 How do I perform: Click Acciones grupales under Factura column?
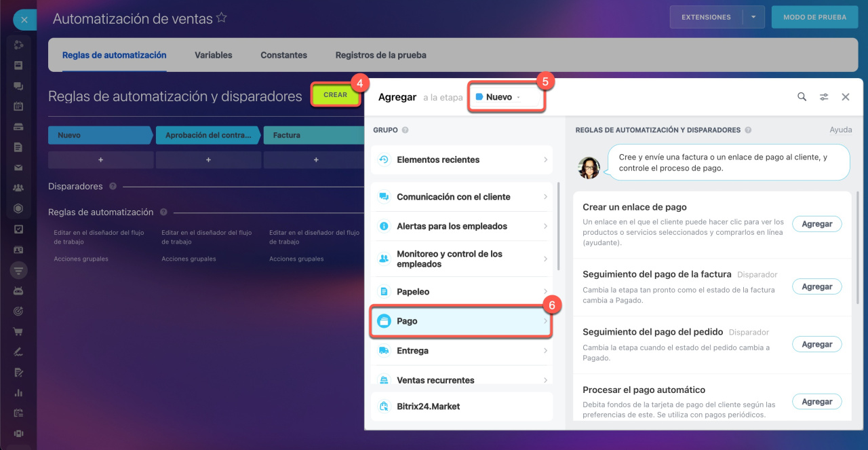[296, 259]
